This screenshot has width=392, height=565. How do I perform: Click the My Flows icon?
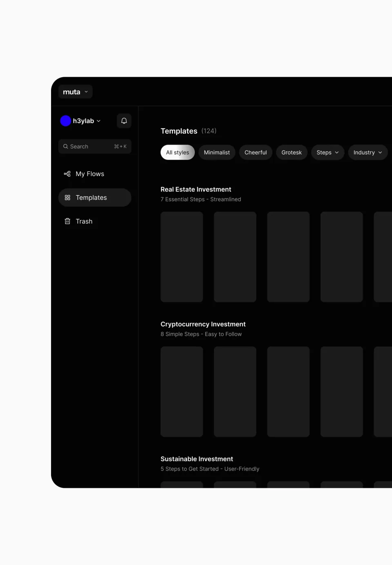click(x=67, y=174)
